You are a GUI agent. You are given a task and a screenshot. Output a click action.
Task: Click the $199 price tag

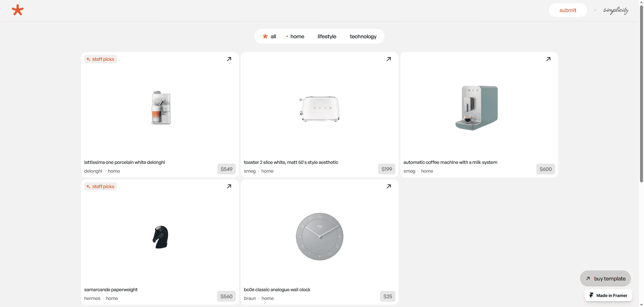tap(387, 169)
